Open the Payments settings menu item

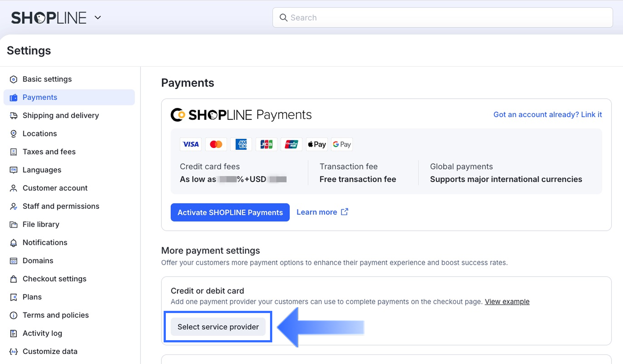[x=40, y=98]
